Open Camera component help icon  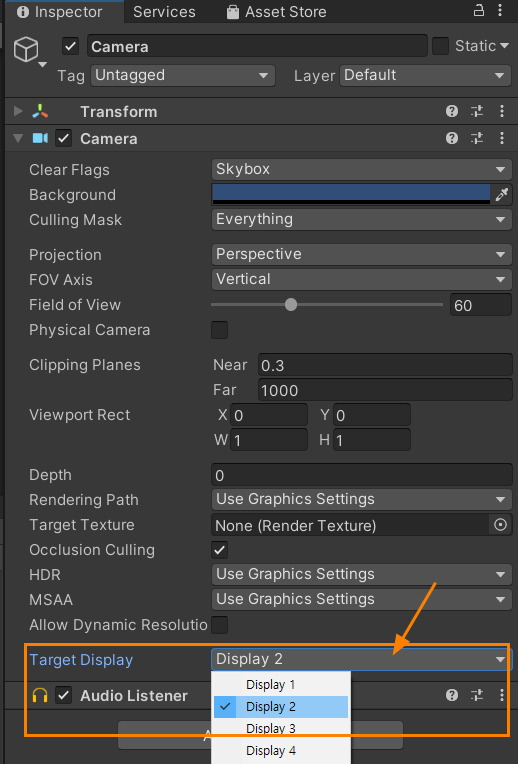(x=452, y=138)
